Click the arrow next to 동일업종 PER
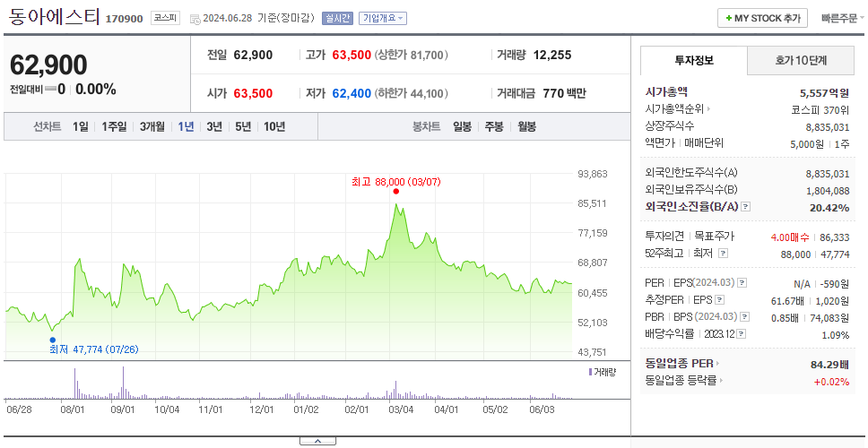 (x=718, y=364)
